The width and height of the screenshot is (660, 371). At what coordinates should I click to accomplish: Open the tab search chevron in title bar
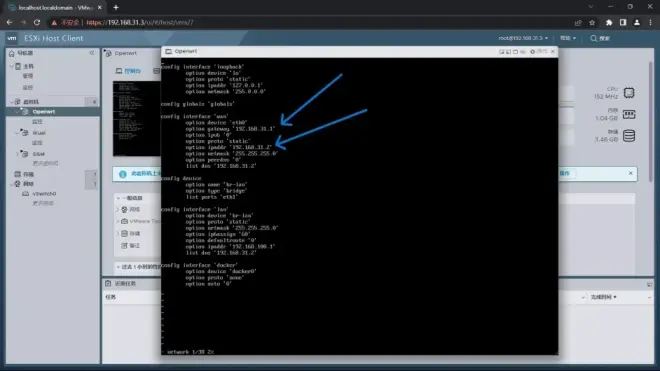[591, 7]
